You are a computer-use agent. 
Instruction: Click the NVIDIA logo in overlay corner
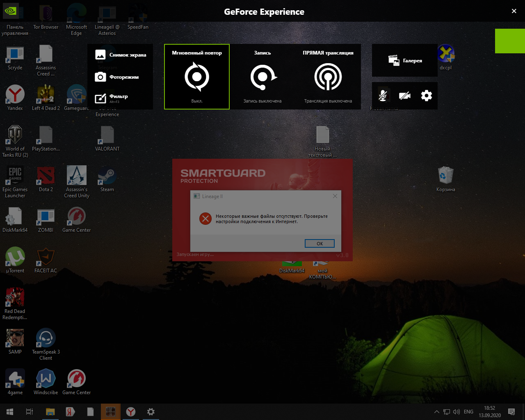[10, 11]
